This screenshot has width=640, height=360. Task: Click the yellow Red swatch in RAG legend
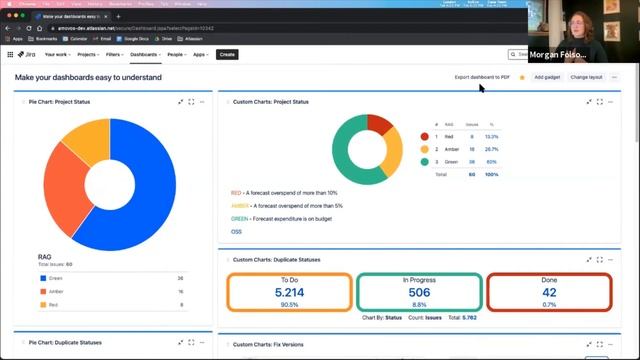click(43, 305)
